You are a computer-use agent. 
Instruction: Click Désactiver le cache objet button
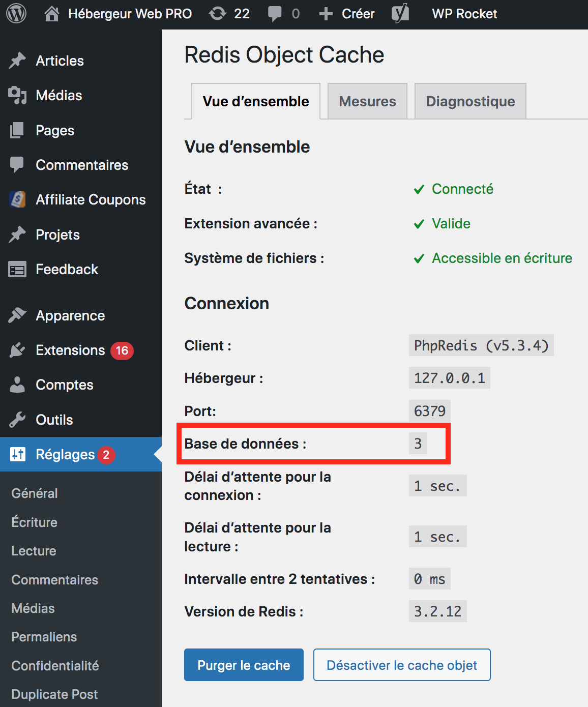[402, 665]
